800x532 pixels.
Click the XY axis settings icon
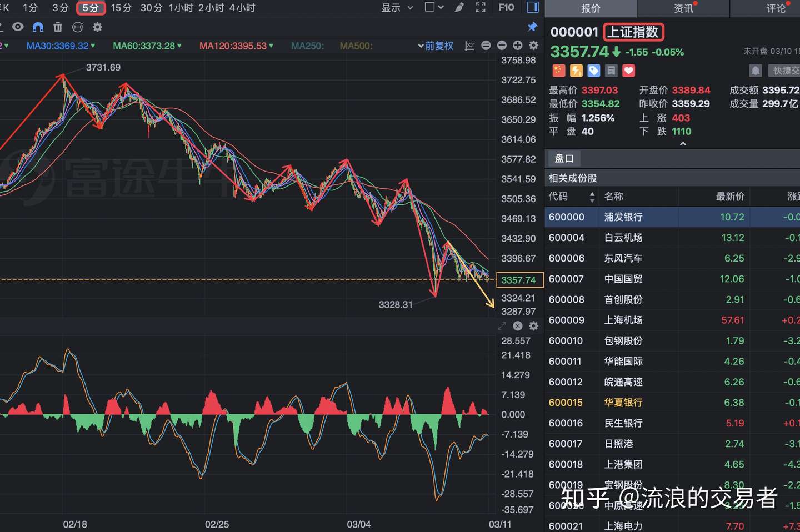tap(469, 46)
